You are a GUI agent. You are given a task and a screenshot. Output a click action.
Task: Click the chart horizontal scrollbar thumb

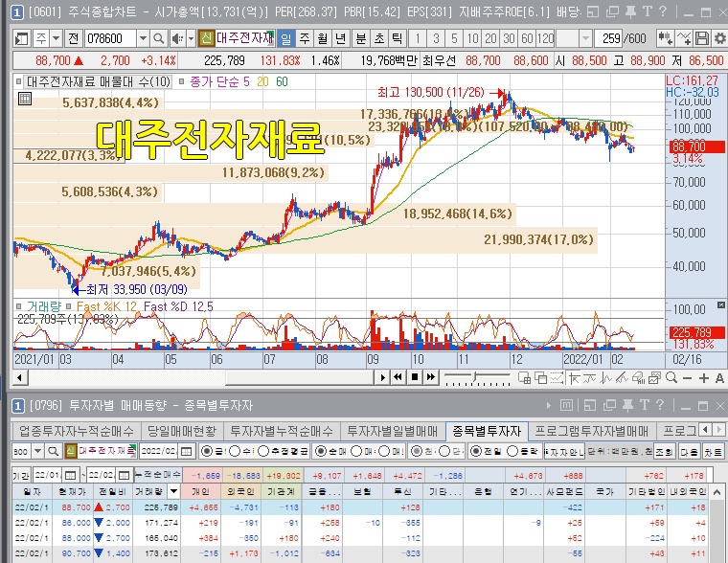click(x=300, y=378)
